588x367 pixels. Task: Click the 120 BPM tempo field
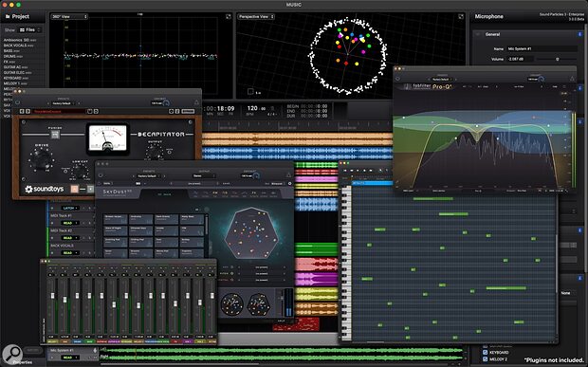point(256,108)
